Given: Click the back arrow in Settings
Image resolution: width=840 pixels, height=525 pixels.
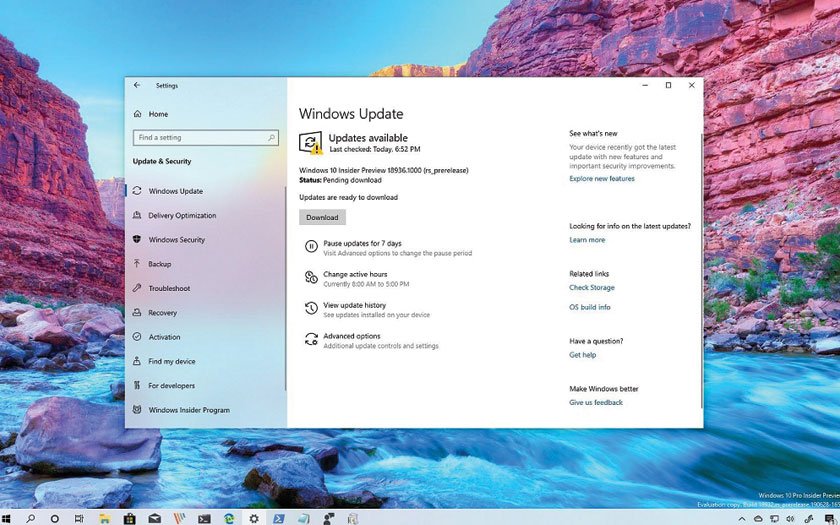Looking at the screenshot, I should coord(137,86).
